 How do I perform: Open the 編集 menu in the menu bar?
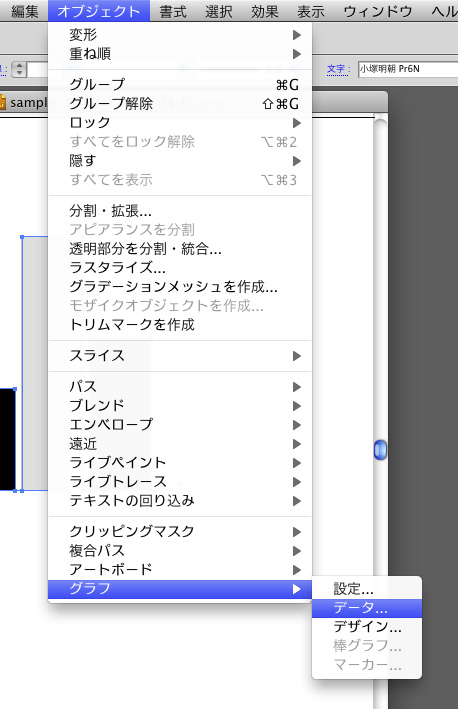(25, 11)
